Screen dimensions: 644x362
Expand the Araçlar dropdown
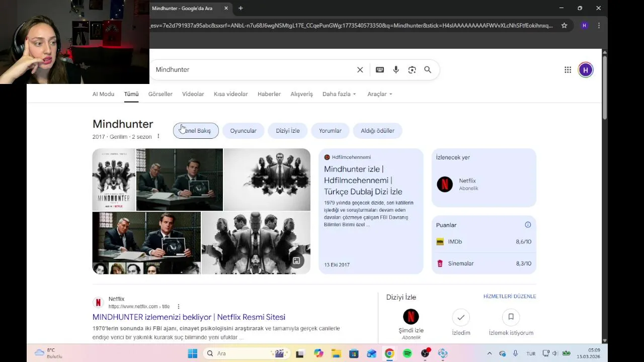point(379,94)
